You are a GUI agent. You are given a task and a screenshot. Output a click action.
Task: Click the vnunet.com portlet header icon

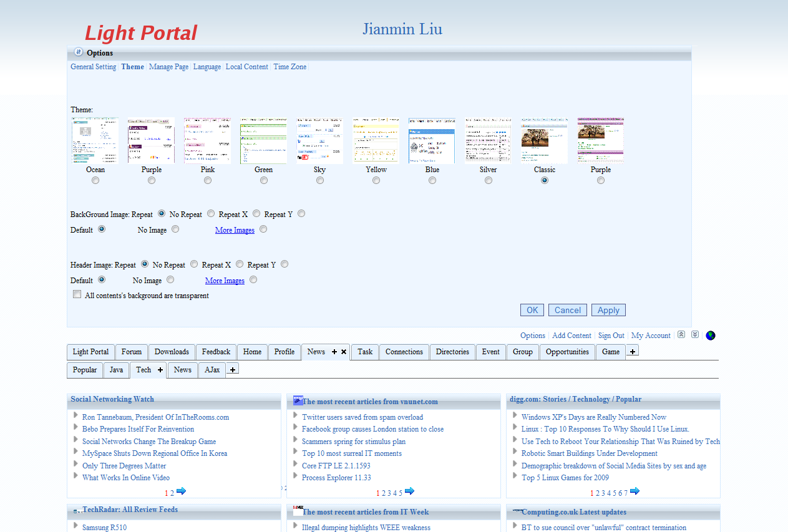pos(298,400)
